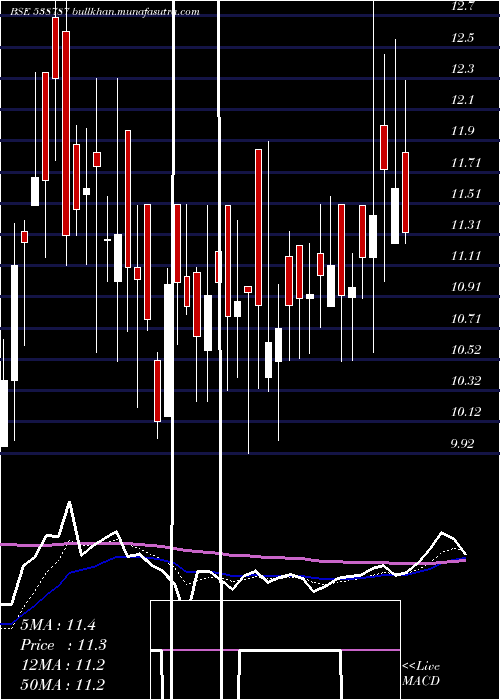Click the <<Live MACD label
The width and height of the screenshot is (500, 700).
click(421, 673)
